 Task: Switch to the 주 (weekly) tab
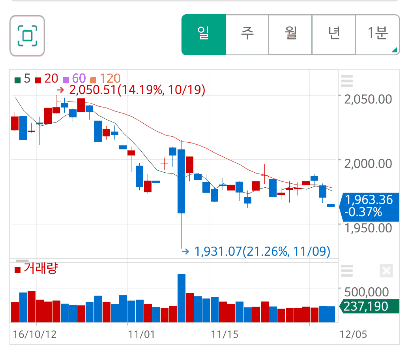pyautogui.click(x=247, y=34)
